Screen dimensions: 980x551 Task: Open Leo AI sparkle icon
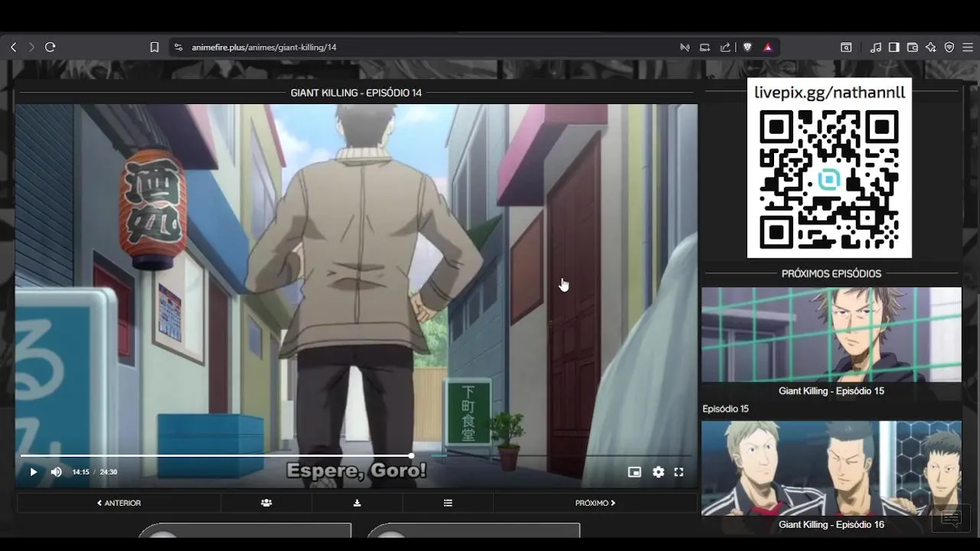click(931, 47)
